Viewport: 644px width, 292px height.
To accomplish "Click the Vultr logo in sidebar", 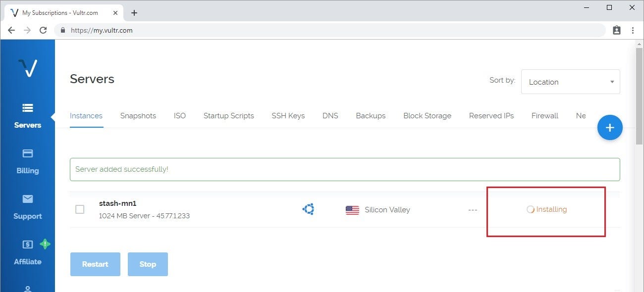I will (x=28, y=68).
